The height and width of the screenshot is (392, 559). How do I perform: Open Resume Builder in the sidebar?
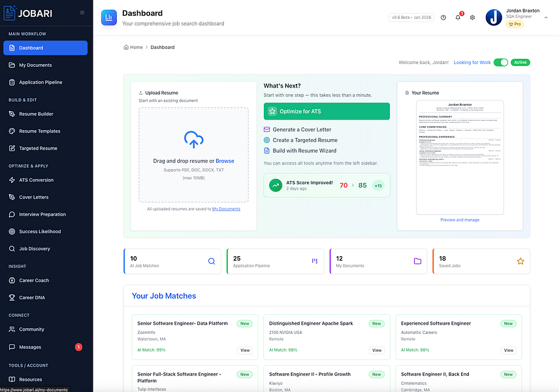coord(45,114)
